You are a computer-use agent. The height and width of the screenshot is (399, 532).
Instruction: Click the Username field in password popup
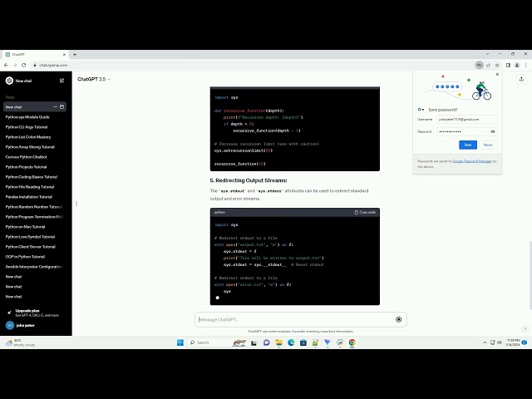click(467, 119)
